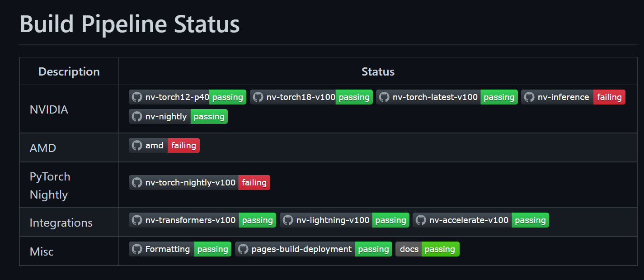Click the green passing status of Formatting
The width and height of the screenshot is (644, 280).
click(x=213, y=249)
